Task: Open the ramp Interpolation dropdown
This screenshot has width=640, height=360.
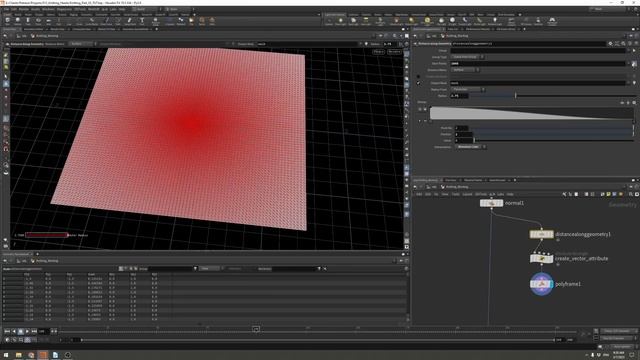Action: [x=471, y=147]
